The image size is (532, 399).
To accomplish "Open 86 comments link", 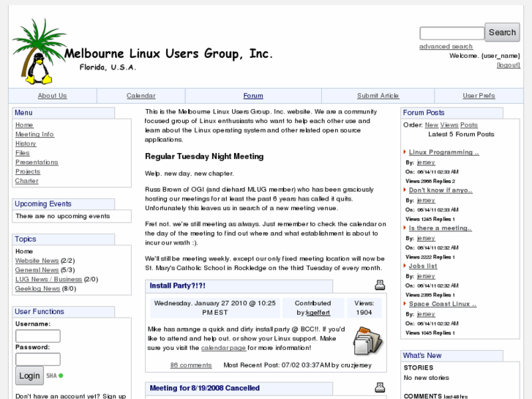I will coord(191,365).
